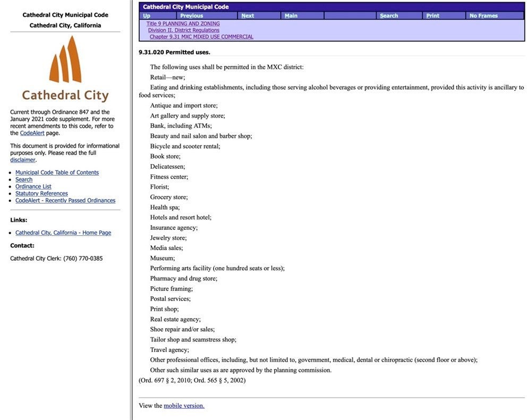Image resolution: width=527 pixels, height=420 pixels.
Task: Click the Cathedral City logo image
Action: [65, 68]
